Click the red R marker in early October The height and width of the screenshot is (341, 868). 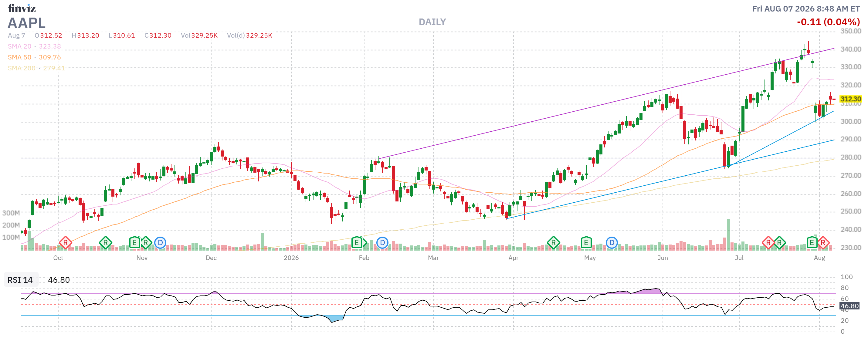pyautogui.click(x=65, y=243)
